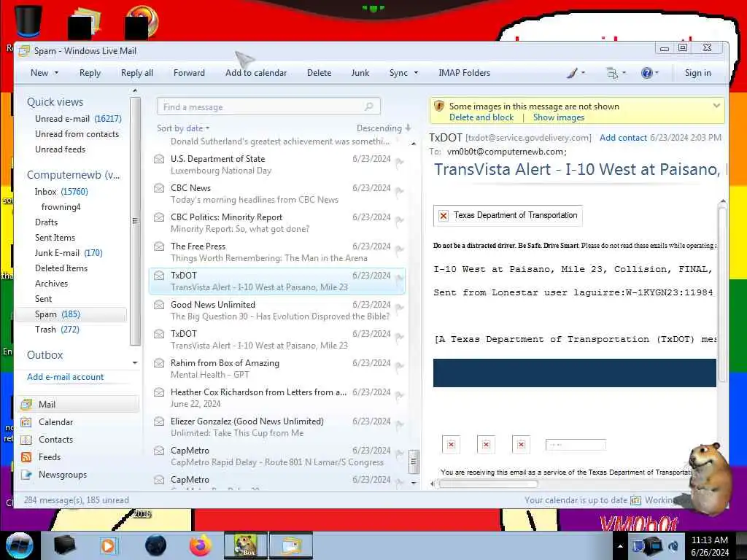Screen dimensions: 747x560
Task: Collapse the Computernewb account header
Action: (x=74, y=175)
